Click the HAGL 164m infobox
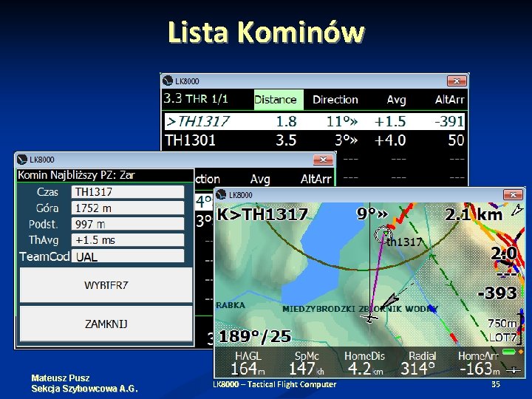The height and width of the screenshot is (399, 532). (248, 364)
